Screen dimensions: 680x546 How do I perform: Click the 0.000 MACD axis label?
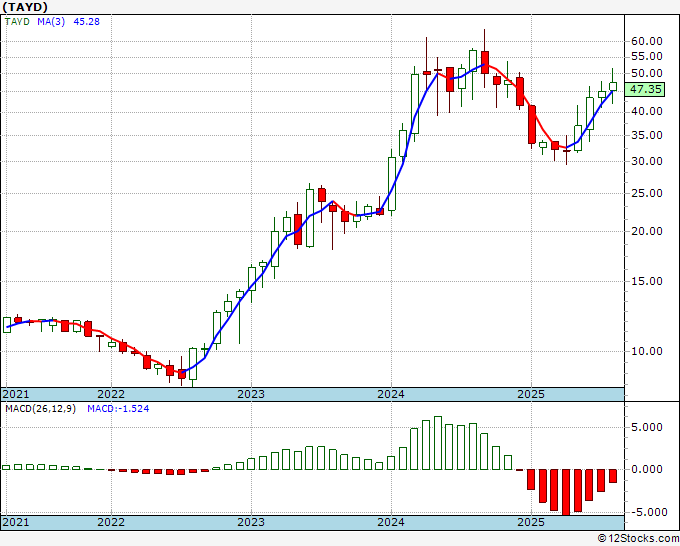point(647,469)
